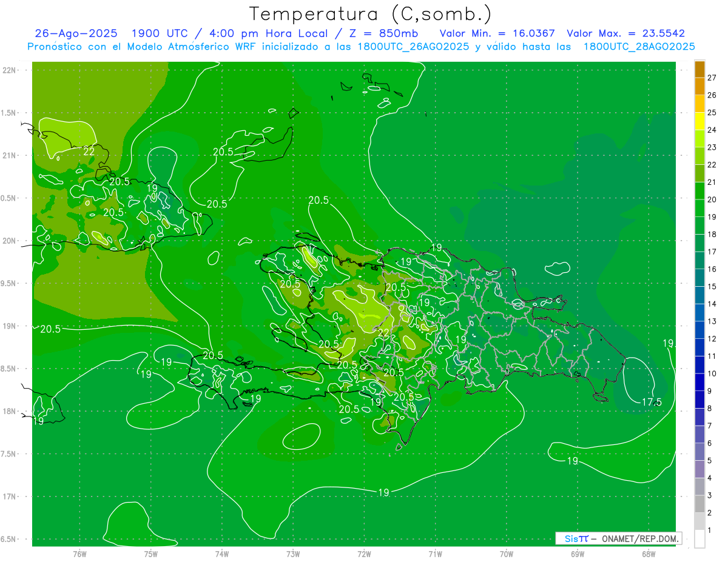Click the "68W" longitude axis label

649,554
